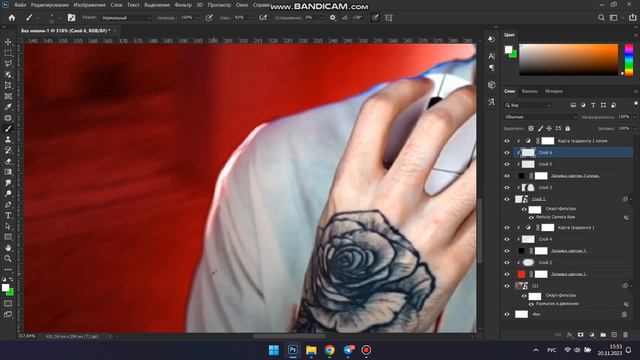
Task: Open the brush preset picker arrow
Action: (60, 18)
